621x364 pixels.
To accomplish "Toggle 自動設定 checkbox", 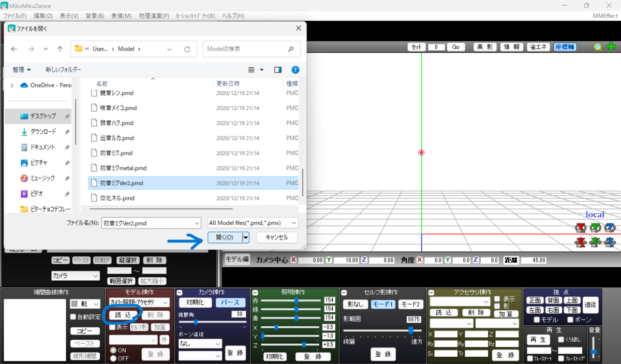I will (x=73, y=317).
